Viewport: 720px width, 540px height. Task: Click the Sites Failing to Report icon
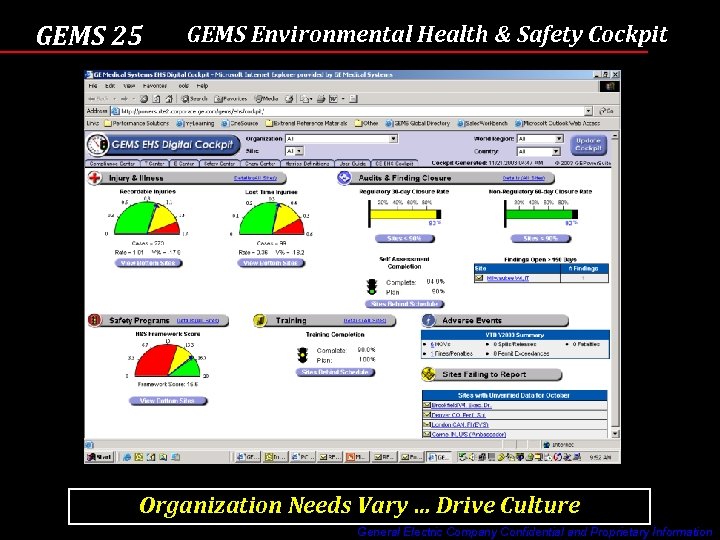(x=428, y=374)
